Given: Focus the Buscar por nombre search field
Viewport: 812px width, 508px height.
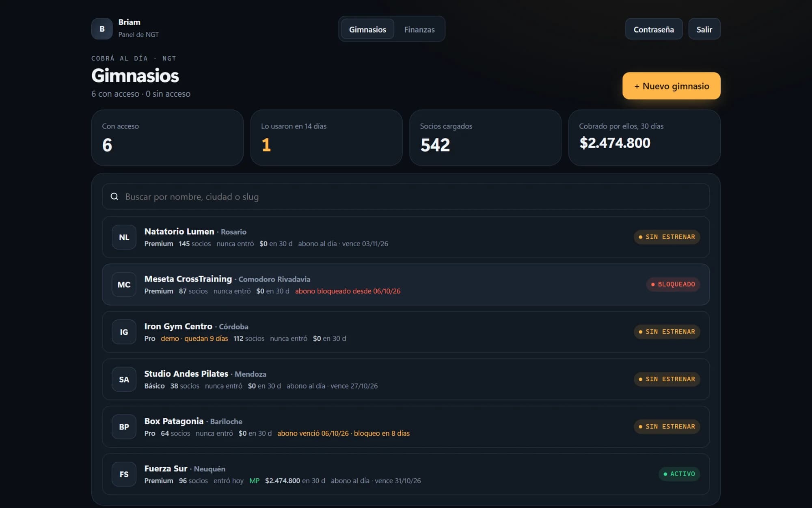Looking at the screenshot, I should [x=406, y=197].
